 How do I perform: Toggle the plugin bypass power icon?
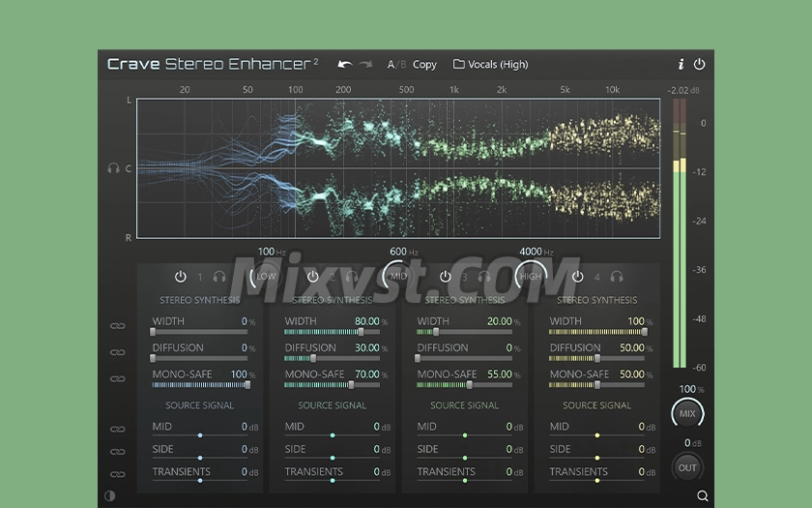[699, 64]
